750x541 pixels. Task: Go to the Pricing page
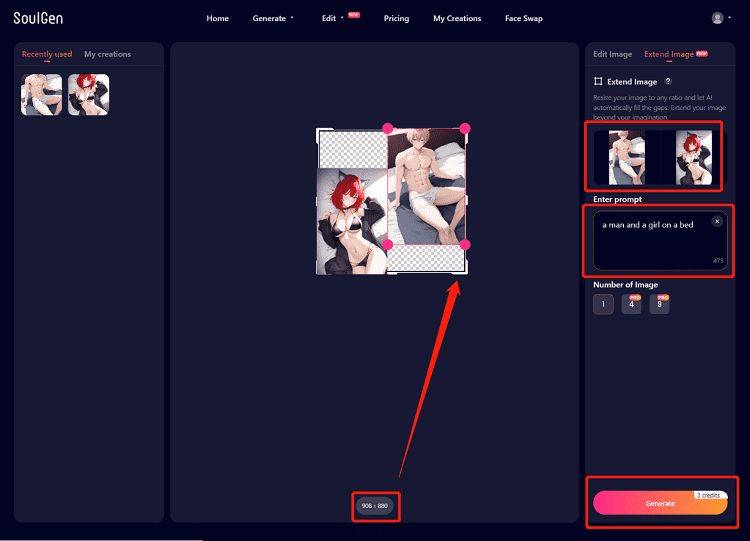click(397, 18)
